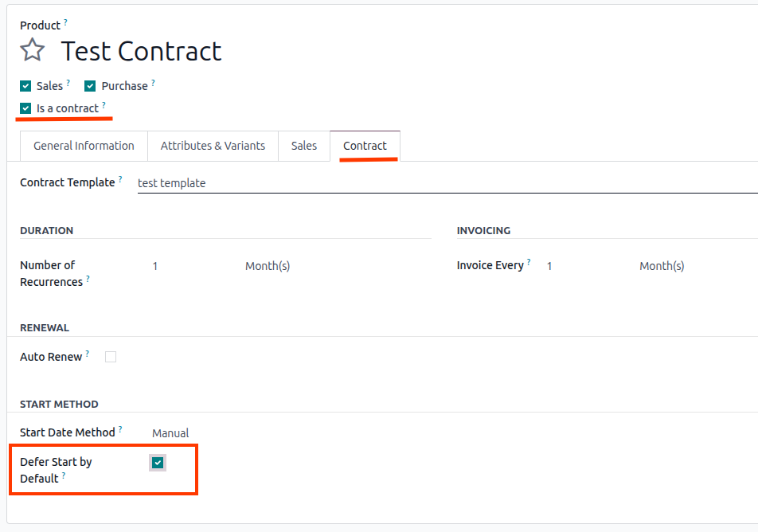
Task: Show help tooltip for Product label
Action: (x=65, y=22)
